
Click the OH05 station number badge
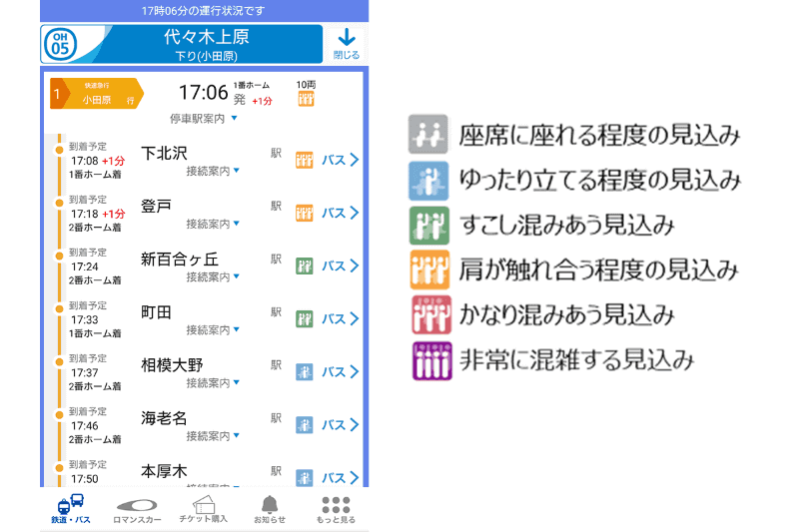(60, 44)
